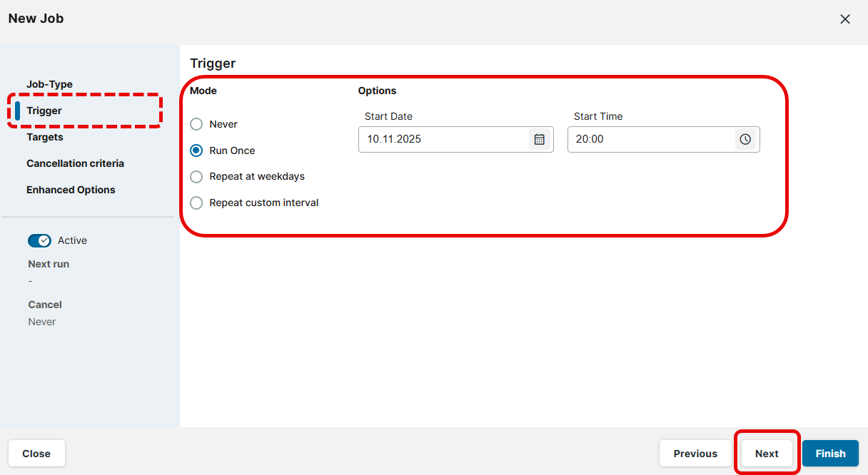Toggle the Active switch off
868x475 pixels.
click(x=40, y=240)
